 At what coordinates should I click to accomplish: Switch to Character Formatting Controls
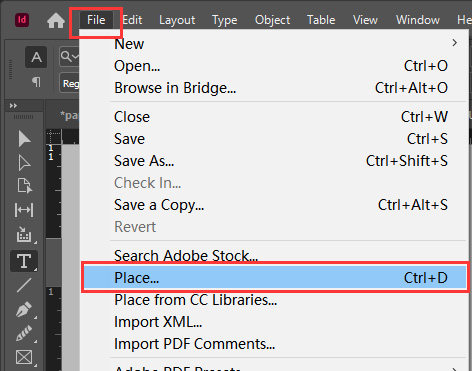coord(36,57)
